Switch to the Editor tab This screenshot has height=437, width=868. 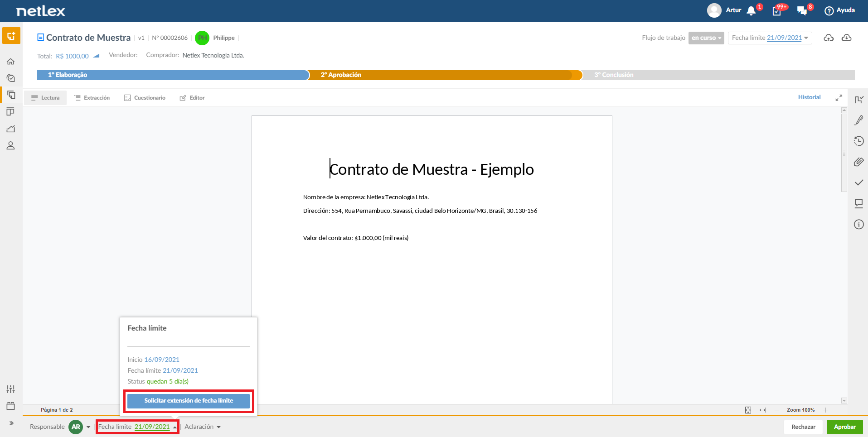(192, 98)
